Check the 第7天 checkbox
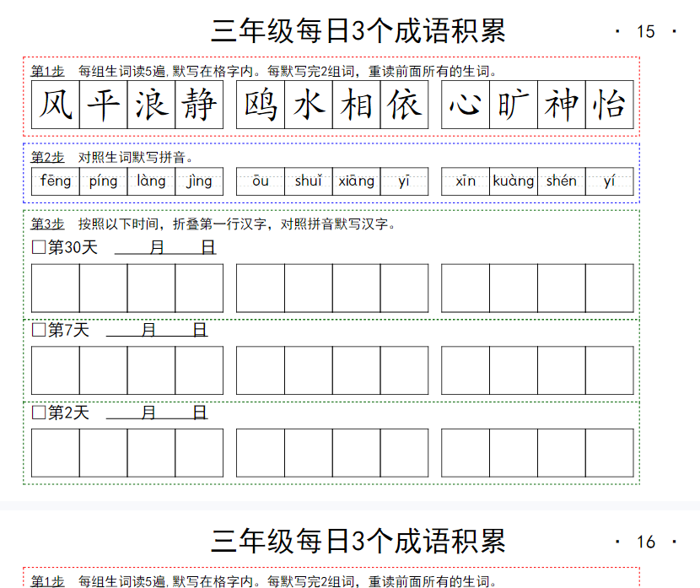 [38, 330]
